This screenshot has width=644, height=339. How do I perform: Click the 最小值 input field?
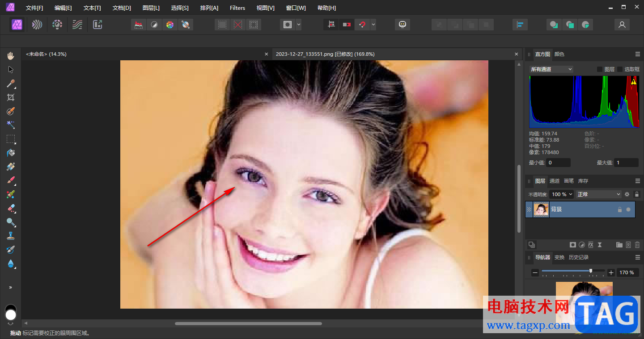558,163
